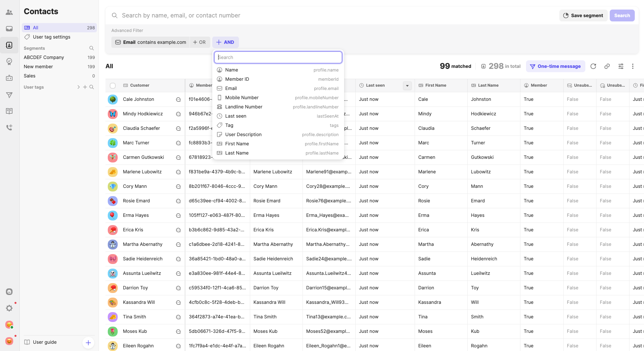644x351 pixels.
Task: Open chat with Tina Smith
Action: pos(178,317)
